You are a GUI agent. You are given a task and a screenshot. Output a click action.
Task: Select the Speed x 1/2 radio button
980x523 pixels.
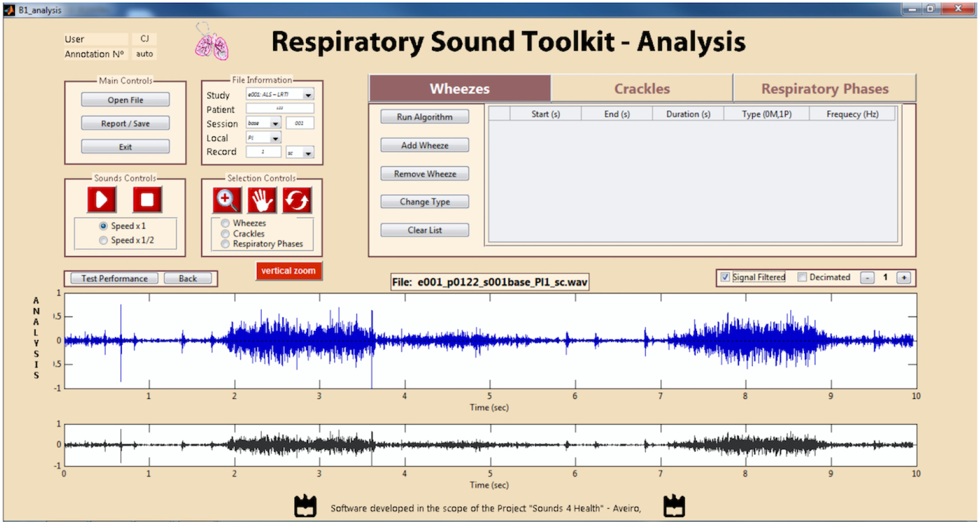(103, 240)
